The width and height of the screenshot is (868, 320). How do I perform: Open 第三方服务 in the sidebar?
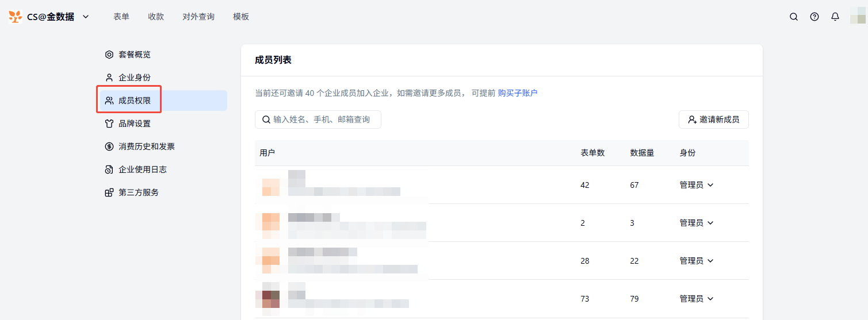138,192
